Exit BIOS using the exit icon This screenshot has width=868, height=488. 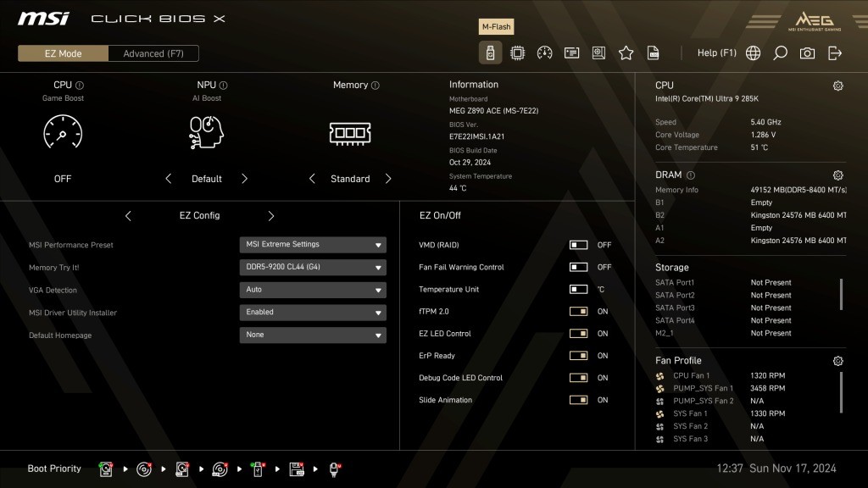coord(834,53)
